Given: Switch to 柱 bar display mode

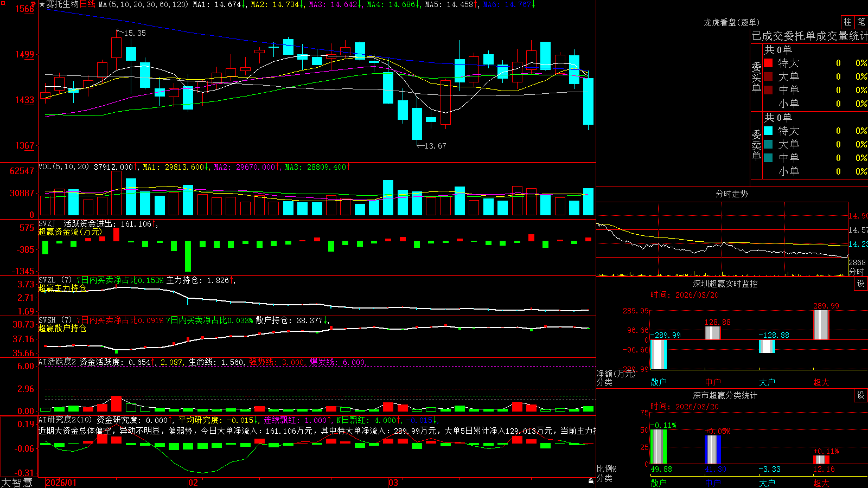Looking at the screenshot, I should click(847, 22).
